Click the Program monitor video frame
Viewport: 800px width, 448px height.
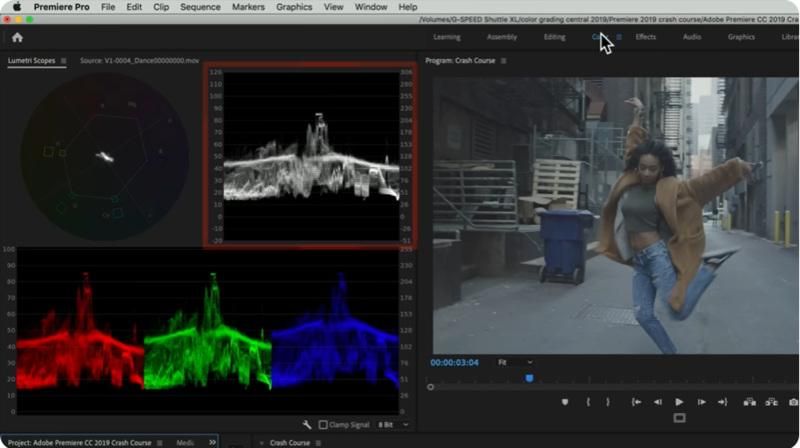click(615, 216)
